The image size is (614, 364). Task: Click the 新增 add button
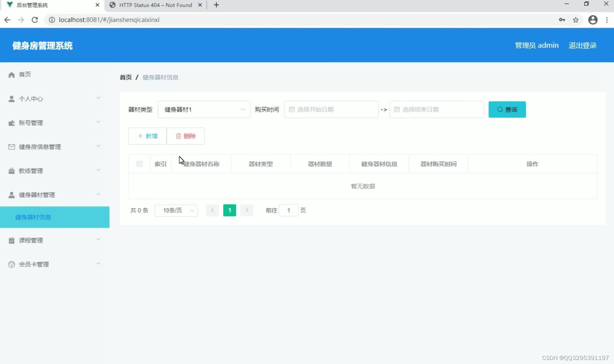tap(147, 136)
